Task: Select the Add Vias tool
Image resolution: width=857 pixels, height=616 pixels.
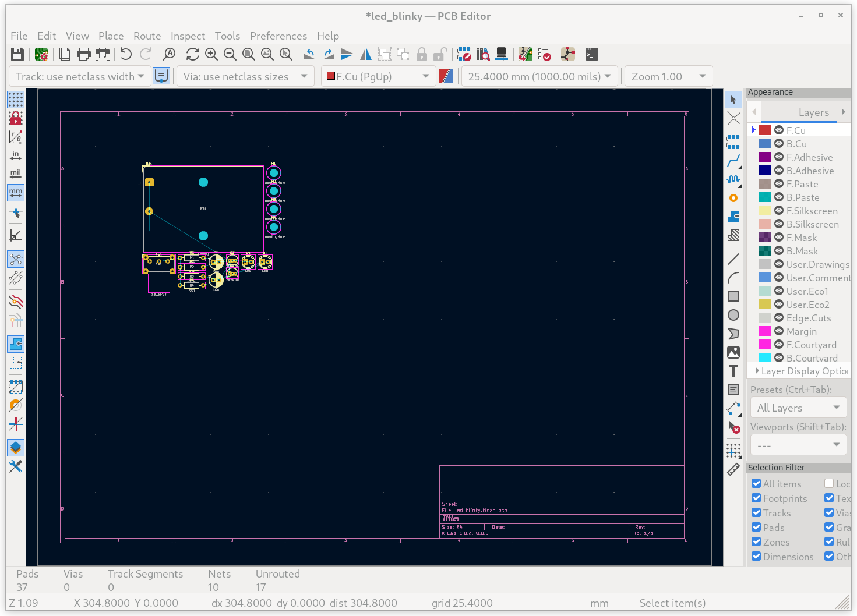Action: [733, 198]
